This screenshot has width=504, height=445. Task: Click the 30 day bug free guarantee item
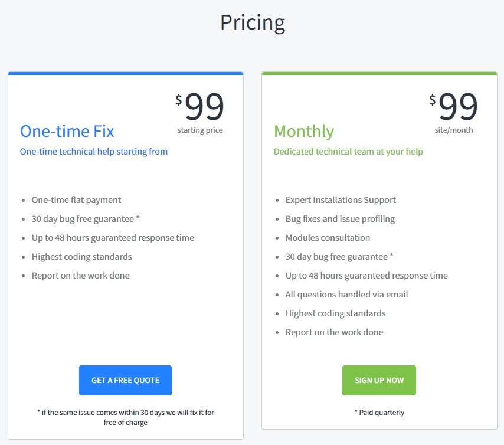pyautogui.click(x=86, y=218)
